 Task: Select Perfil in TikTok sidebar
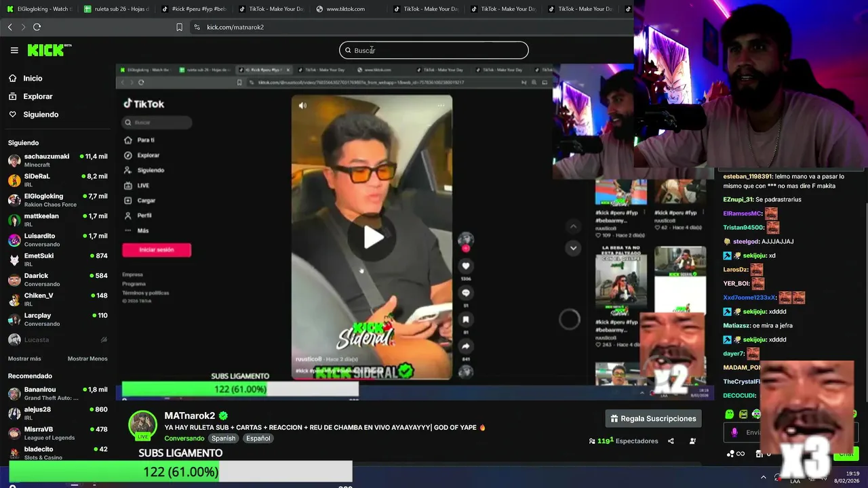(138, 216)
